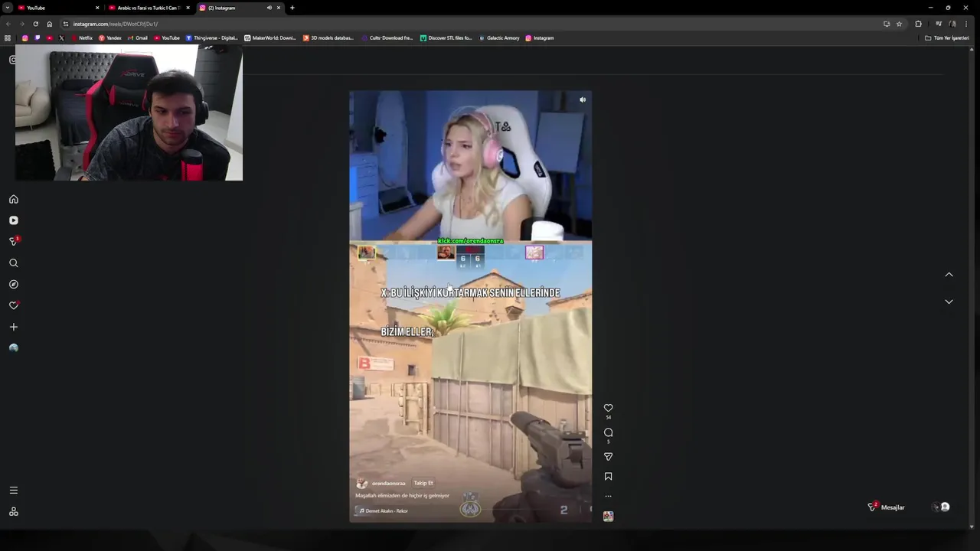Open the Mesajlar messages button

point(892,507)
